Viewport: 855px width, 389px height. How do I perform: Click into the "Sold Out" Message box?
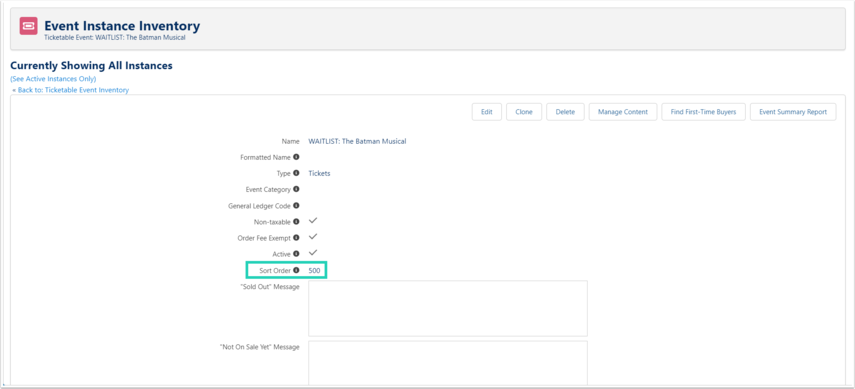pos(448,308)
